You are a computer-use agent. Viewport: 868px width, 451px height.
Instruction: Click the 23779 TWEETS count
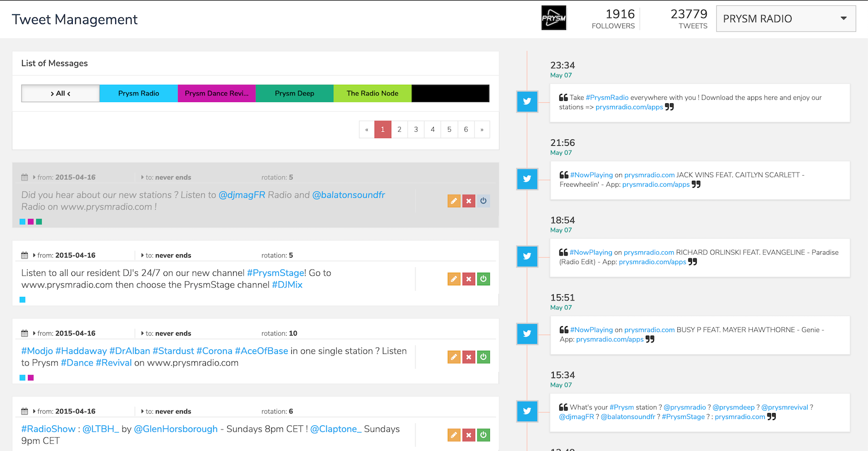click(689, 18)
